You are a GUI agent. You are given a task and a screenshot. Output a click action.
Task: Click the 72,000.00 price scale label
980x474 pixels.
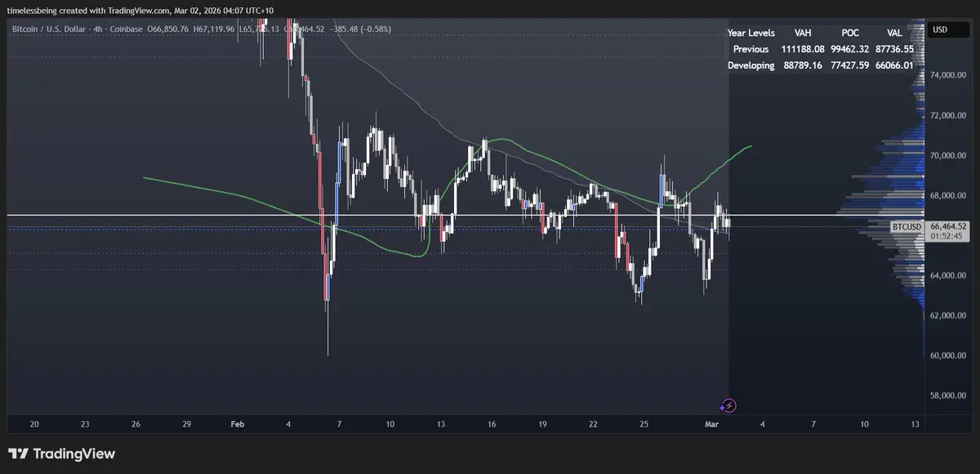point(948,115)
